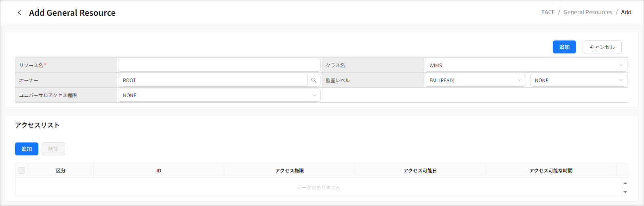This screenshot has width=644, height=206.
Task: Click the top blue 追加 button
Action: coord(564,47)
